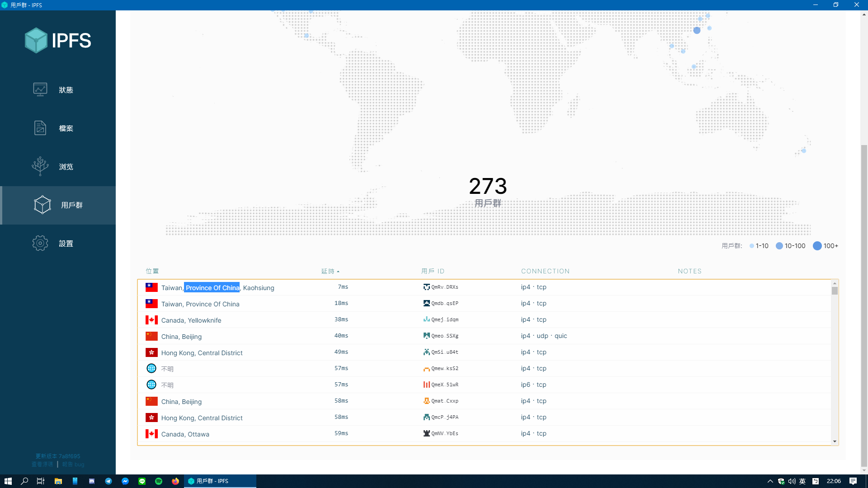Click peer ID Qmeo..SSXg

[445, 336]
